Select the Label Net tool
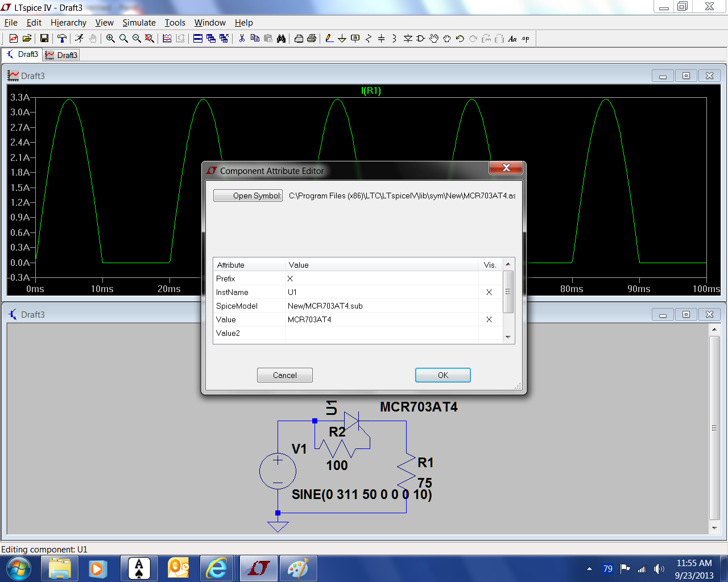This screenshot has width=728, height=582. pos(355,39)
